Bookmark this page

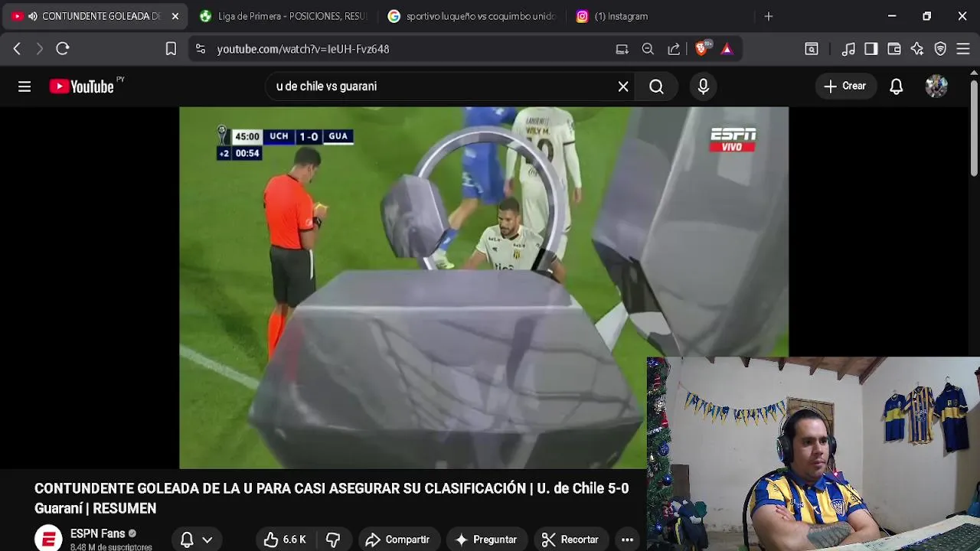(171, 49)
